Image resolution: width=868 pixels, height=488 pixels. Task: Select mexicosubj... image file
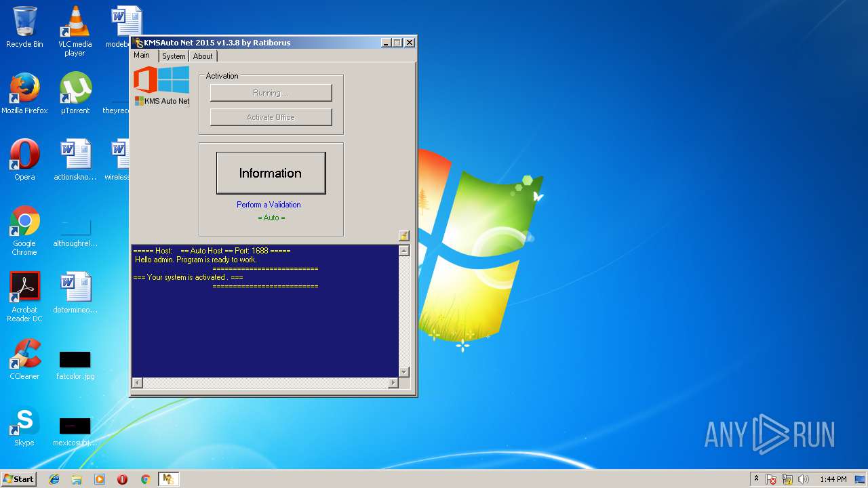75,431
